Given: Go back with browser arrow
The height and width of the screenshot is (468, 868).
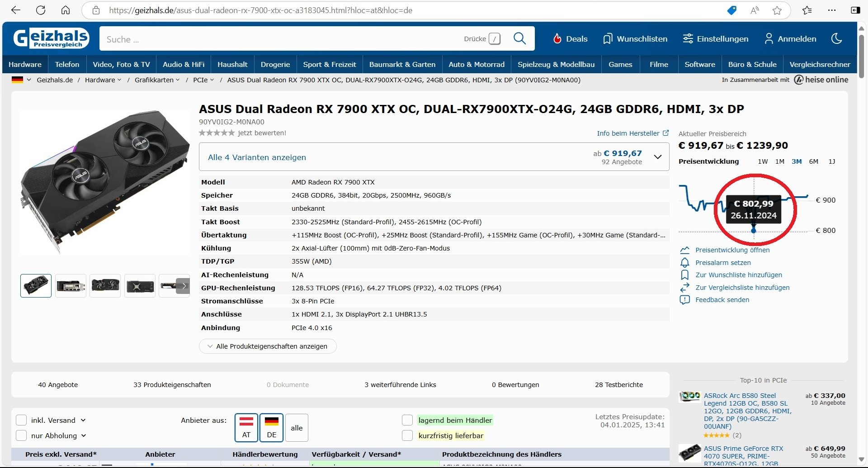Looking at the screenshot, I should [16, 10].
